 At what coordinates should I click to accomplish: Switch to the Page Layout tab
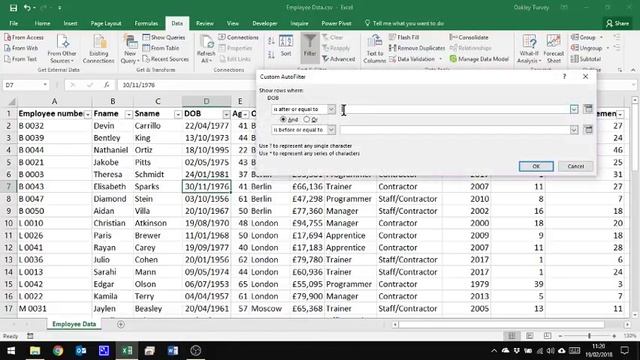tap(106, 23)
